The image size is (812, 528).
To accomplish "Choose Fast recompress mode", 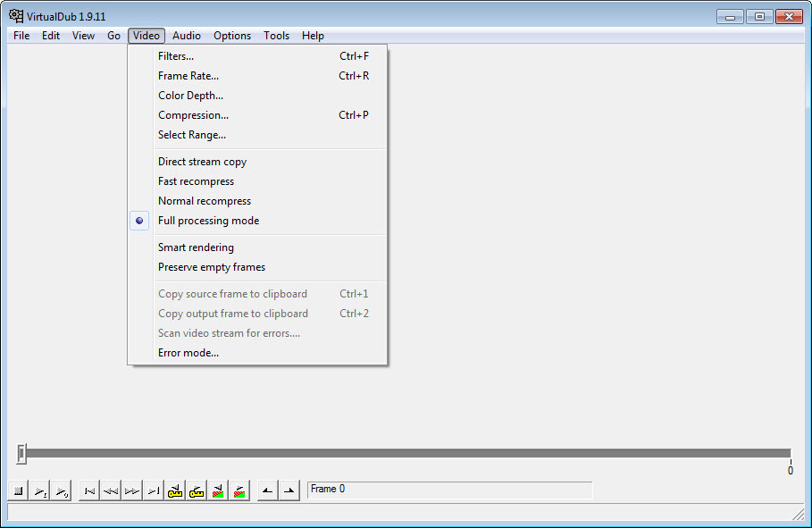I will 257,181.
